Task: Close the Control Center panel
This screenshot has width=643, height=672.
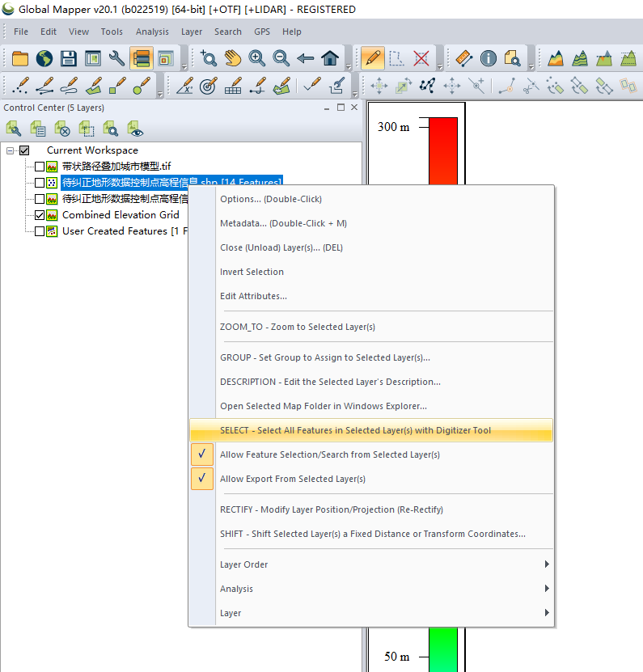Action: pos(354,107)
